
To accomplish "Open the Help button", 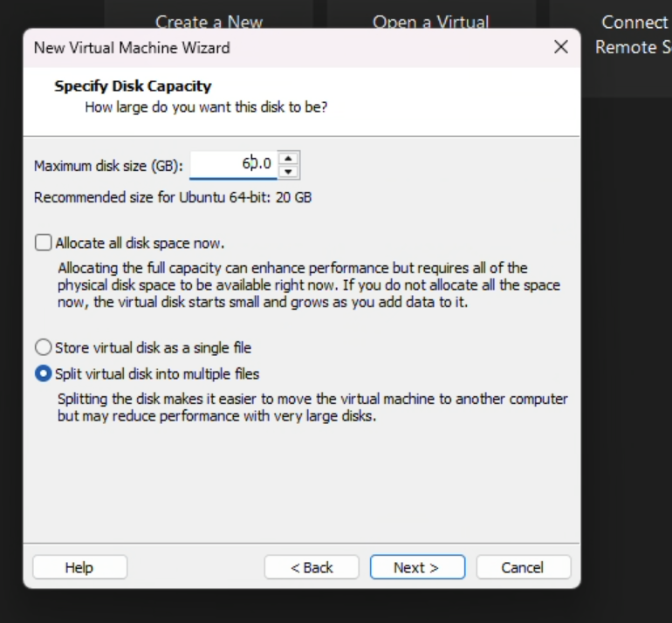I will [x=79, y=567].
